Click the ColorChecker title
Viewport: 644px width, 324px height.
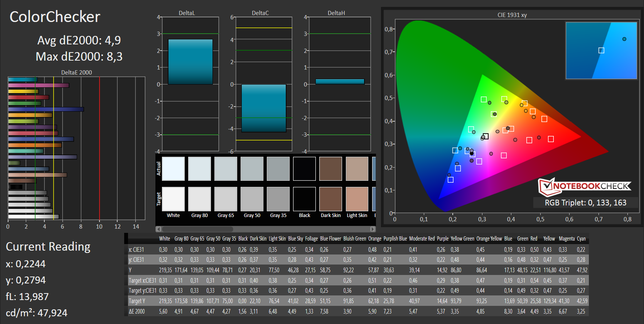[55, 17]
